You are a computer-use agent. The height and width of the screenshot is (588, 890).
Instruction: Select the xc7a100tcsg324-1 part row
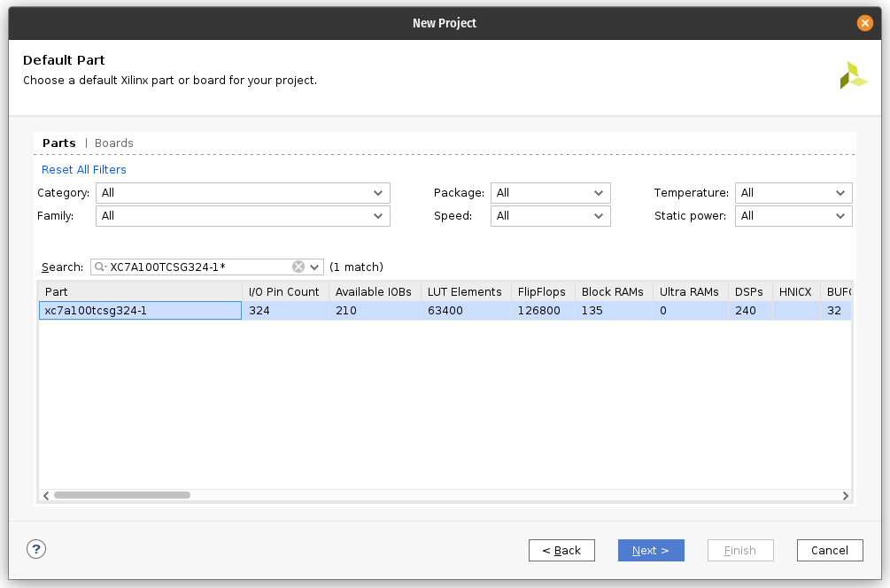[x=445, y=311]
